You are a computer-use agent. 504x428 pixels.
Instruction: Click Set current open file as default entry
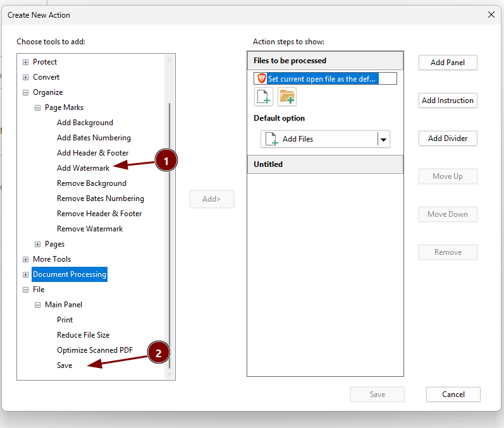click(x=325, y=78)
